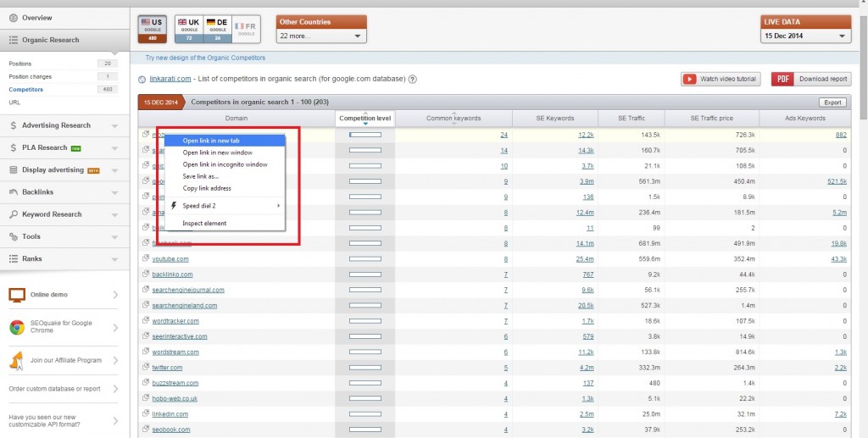
Task: Click competition level bar for twitter.com
Action: [365, 367]
